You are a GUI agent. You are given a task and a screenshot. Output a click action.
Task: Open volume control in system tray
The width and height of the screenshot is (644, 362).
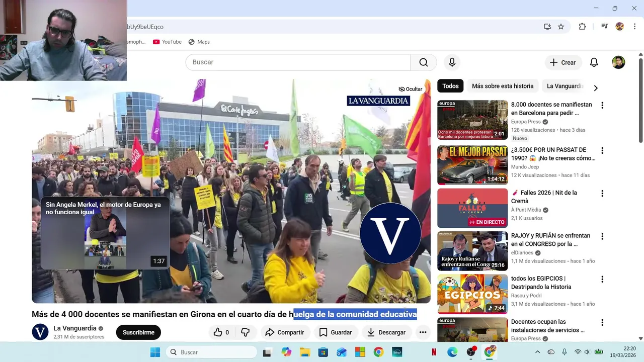tap(588, 352)
